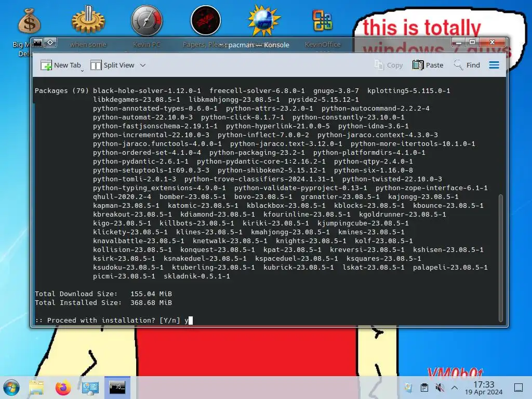Expand hidden system tray icons
The width and height of the screenshot is (532, 399).
point(455,388)
